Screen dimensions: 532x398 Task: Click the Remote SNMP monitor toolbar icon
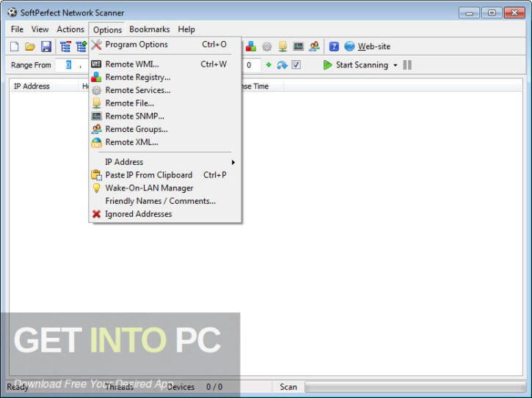[298, 46]
